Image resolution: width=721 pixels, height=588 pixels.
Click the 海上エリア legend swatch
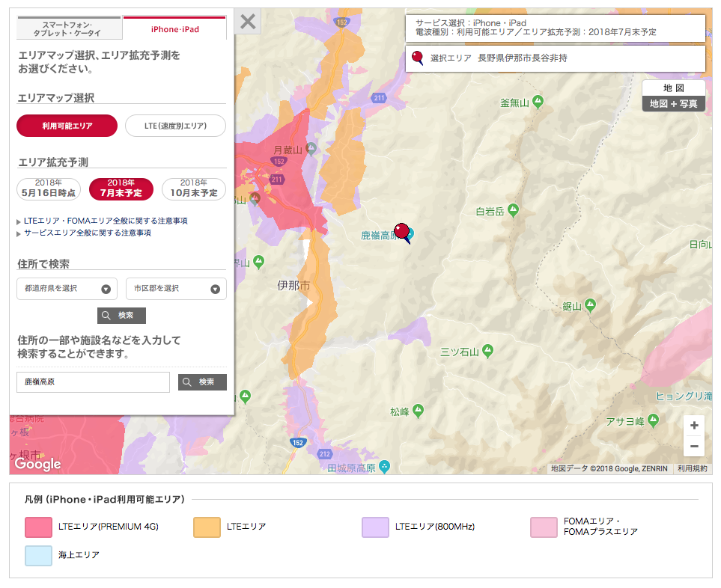pyautogui.click(x=39, y=555)
